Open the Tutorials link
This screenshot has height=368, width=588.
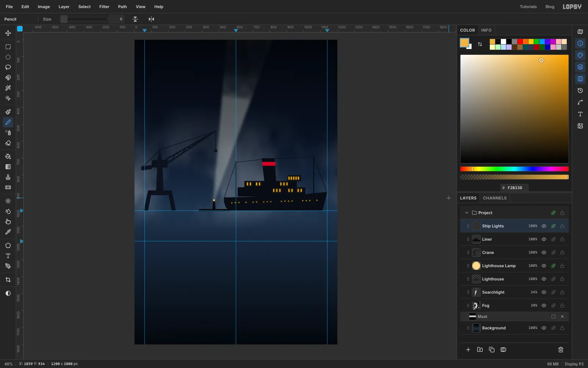[x=528, y=7]
